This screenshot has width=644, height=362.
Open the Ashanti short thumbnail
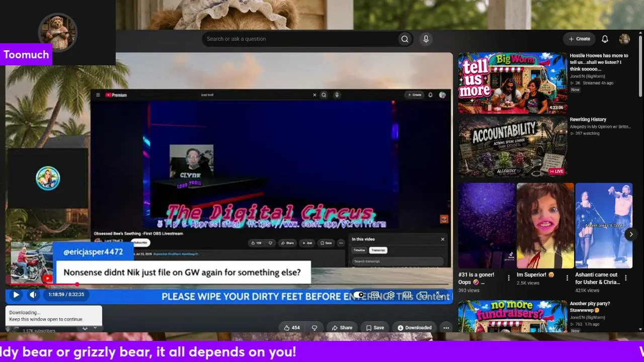point(604,225)
